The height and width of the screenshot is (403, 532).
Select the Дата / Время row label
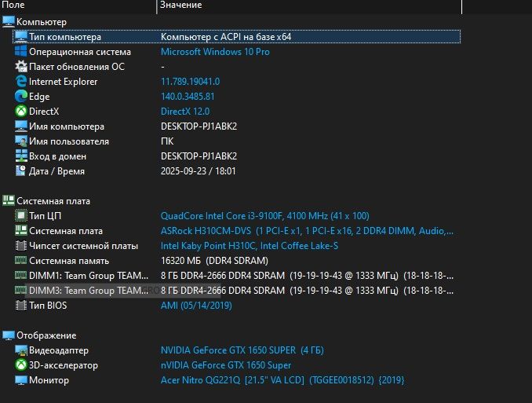(x=56, y=171)
